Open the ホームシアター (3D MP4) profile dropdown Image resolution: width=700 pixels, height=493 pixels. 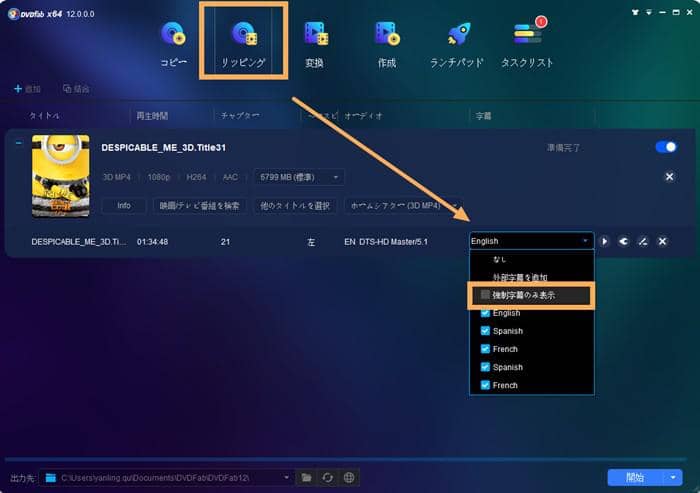[403, 205]
